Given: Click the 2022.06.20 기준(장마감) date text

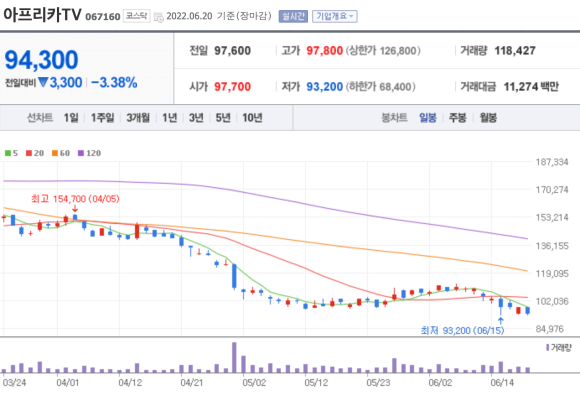Looking at the screenshot, I should coord(219,16).
